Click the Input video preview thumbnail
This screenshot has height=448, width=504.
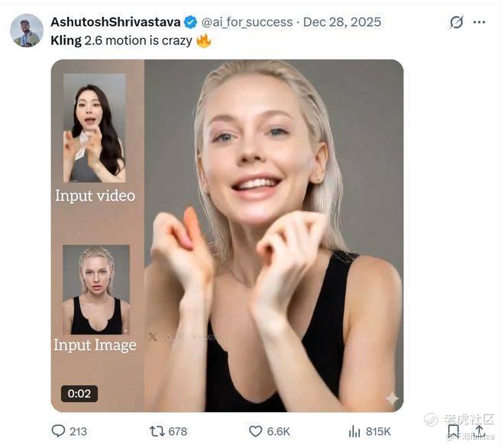click(95, 127)
